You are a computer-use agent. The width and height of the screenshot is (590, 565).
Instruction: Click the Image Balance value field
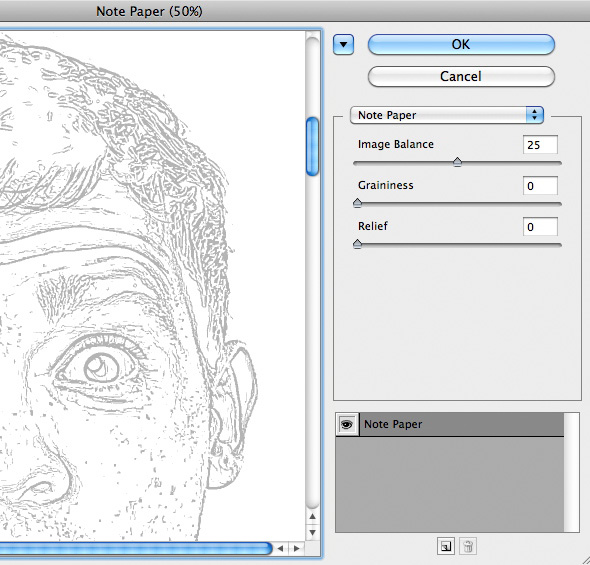(x=540, y=145)
